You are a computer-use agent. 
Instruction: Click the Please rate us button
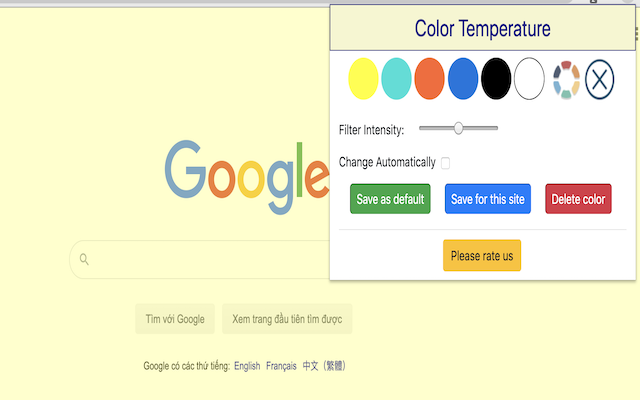pos(482,256)
